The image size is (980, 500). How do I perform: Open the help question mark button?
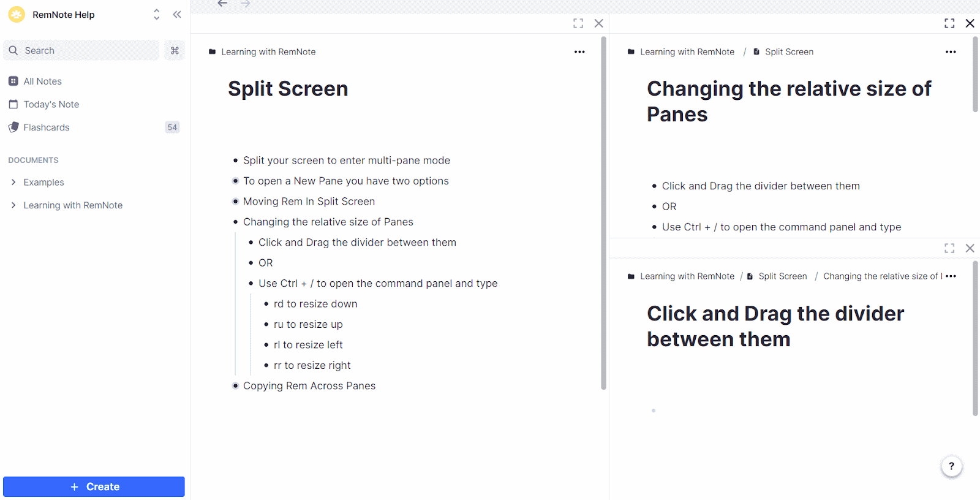click(x=951, y=466)
